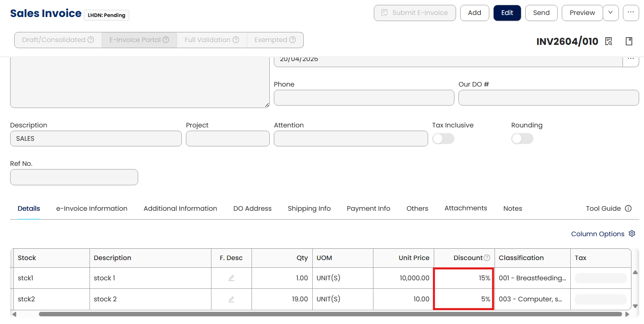Image resolution: width=644 pixels, height=324 pixels.
Task: Open the date field's ellipsis menu
Action: 631,59
